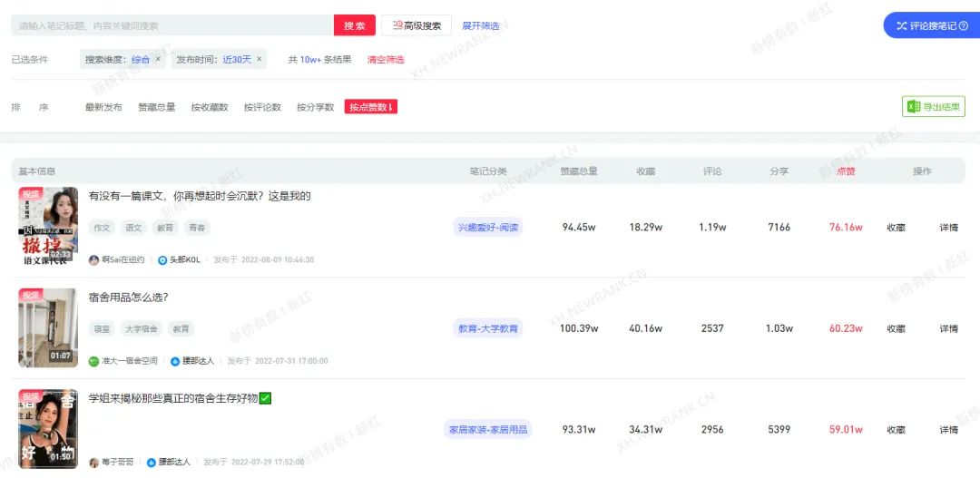
Task: Open the 撒捏 语文课代表 video thumbnail
Action: pyautogui.click(x=48, y=225)
